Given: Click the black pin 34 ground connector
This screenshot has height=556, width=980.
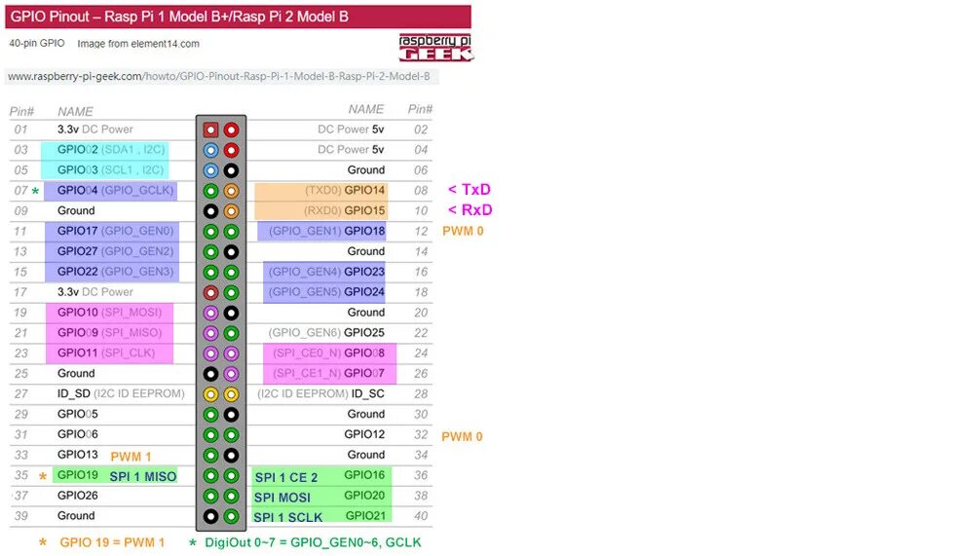Looking at the screenshot, I should pyautogui.click(x=231, y=456).
